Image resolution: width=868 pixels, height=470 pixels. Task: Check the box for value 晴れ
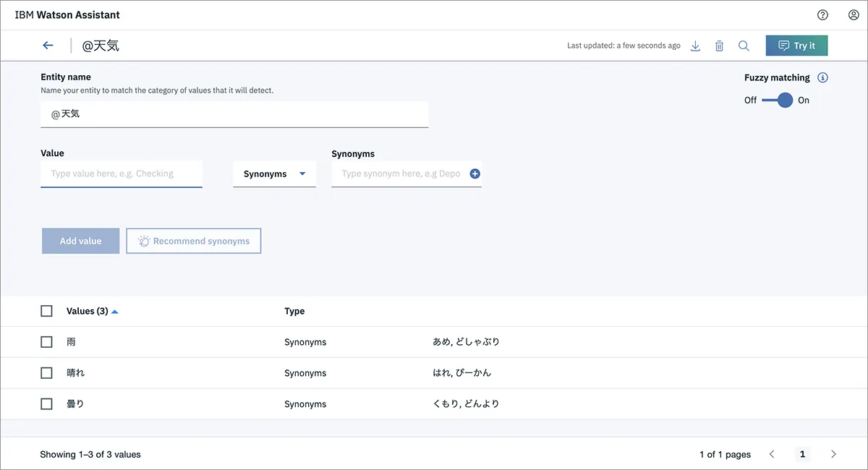tap(46, 373)
